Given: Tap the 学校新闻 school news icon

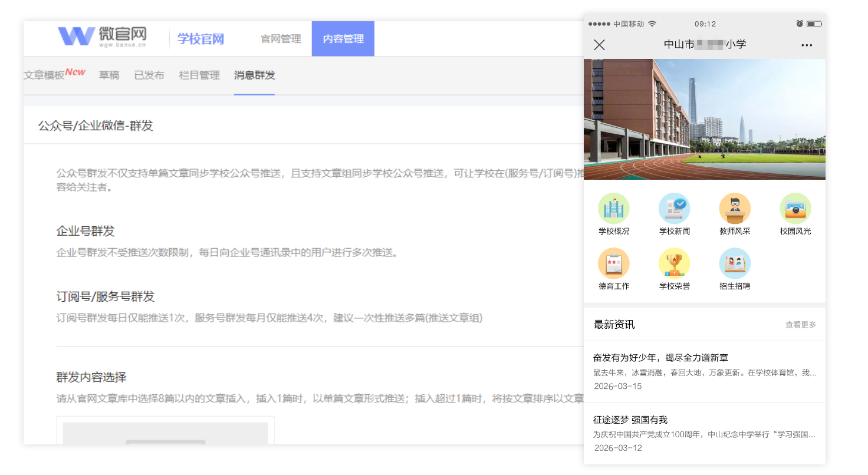Looking at the screenshot, I should click(674, 209).
